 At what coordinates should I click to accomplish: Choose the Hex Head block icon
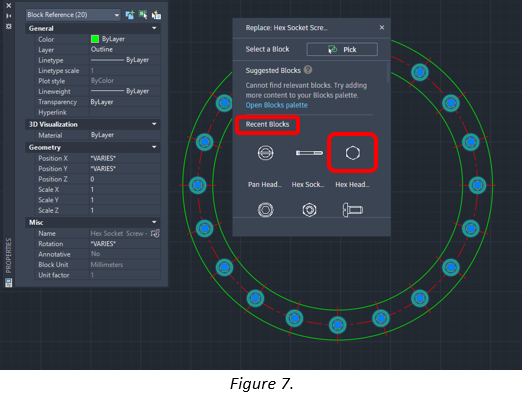click(353, 153)
